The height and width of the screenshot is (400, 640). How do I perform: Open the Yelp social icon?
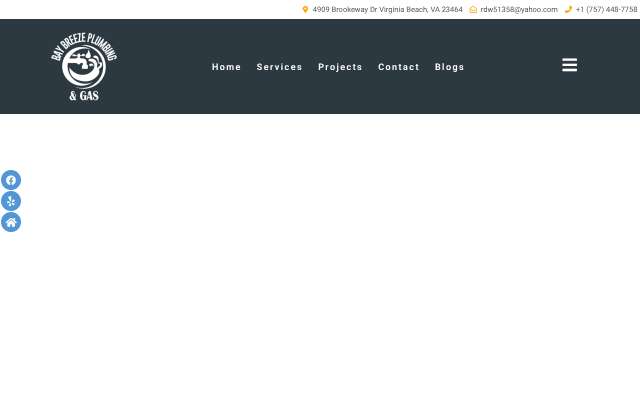(11, 201)
